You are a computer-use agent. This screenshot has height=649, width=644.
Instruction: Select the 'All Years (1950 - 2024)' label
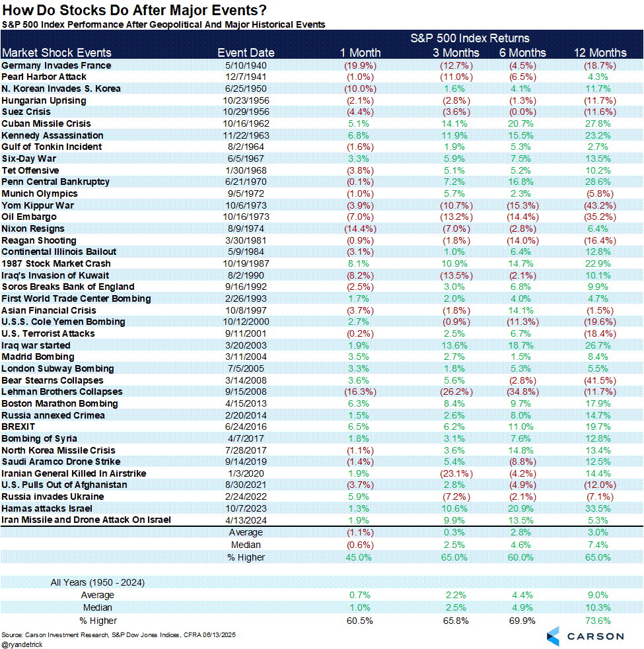click(x=98, y=583)
